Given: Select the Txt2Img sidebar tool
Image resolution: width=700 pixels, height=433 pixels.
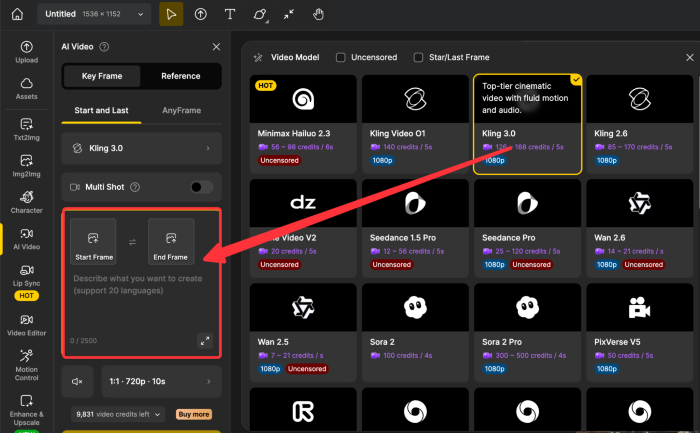Looking at the screenshot, I should click(27, 127).
